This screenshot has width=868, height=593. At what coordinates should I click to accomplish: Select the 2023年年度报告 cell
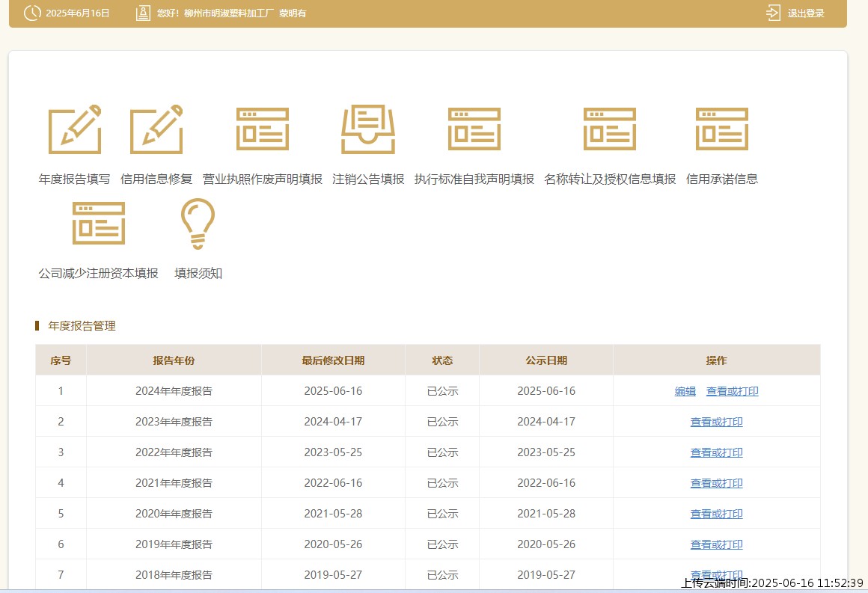coord(174,422)
